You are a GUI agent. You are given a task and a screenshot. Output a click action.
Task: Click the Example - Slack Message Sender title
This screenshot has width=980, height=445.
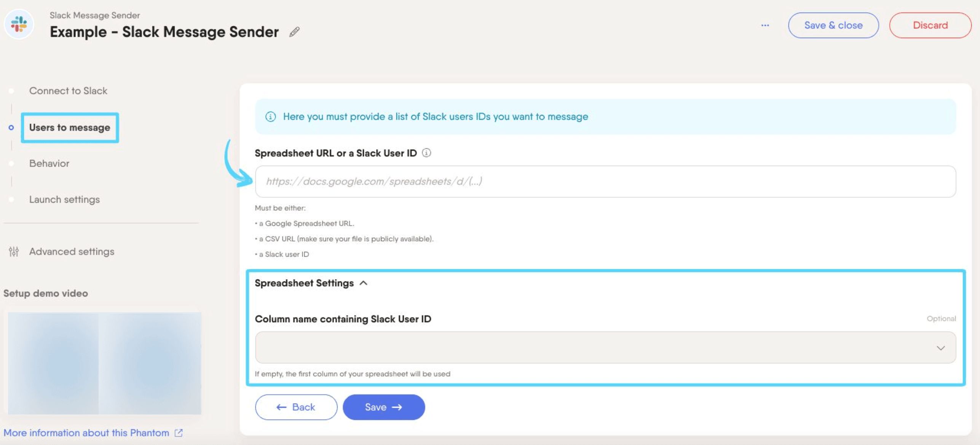tap(164, 32)
